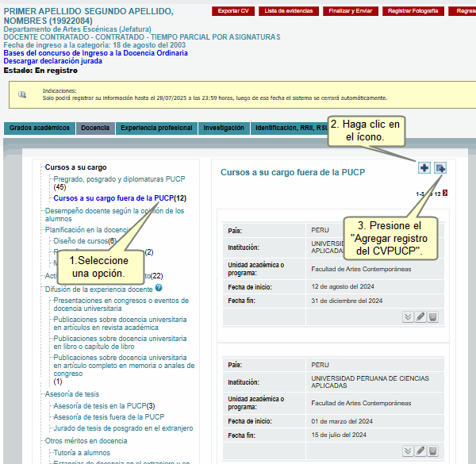476x464 pixels.
Task: Open Asesoría de tesis en la PUCP
Action: point(100,406)
